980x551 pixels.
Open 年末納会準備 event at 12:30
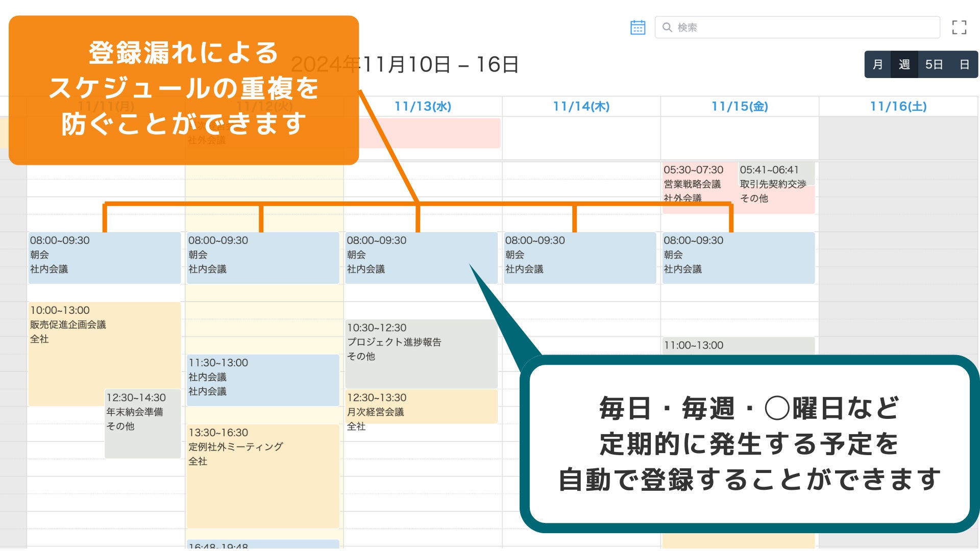pyautogui.click(x=142, y=423)
